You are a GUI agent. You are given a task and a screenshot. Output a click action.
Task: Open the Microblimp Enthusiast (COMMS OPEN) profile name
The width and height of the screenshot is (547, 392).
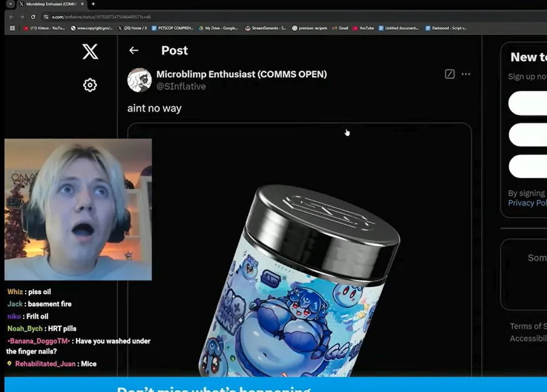pyautogui.click(x=241, y=74)
